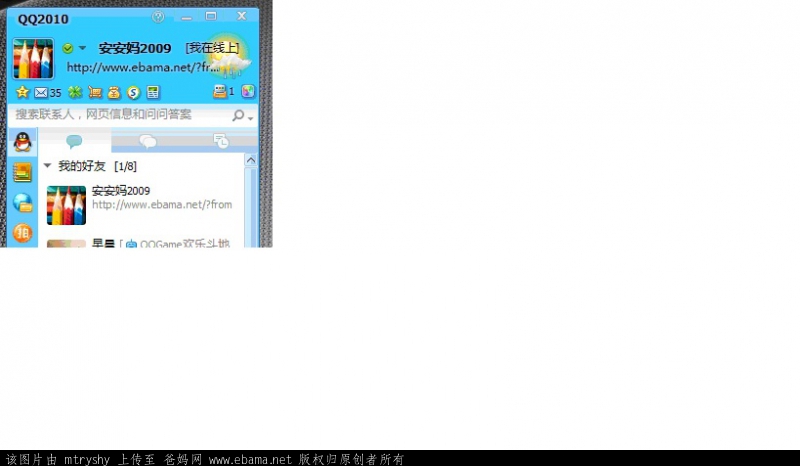This screenshot has height=466, width=800.
Task: Select the friend name 安安妈2009 in list
Action: (x=121, y=191)
